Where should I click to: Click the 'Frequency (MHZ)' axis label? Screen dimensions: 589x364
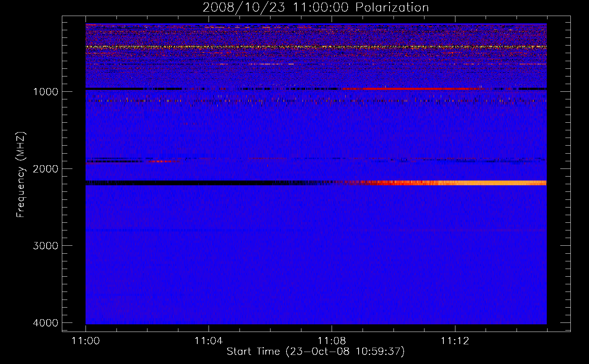[x=21, y=175]
